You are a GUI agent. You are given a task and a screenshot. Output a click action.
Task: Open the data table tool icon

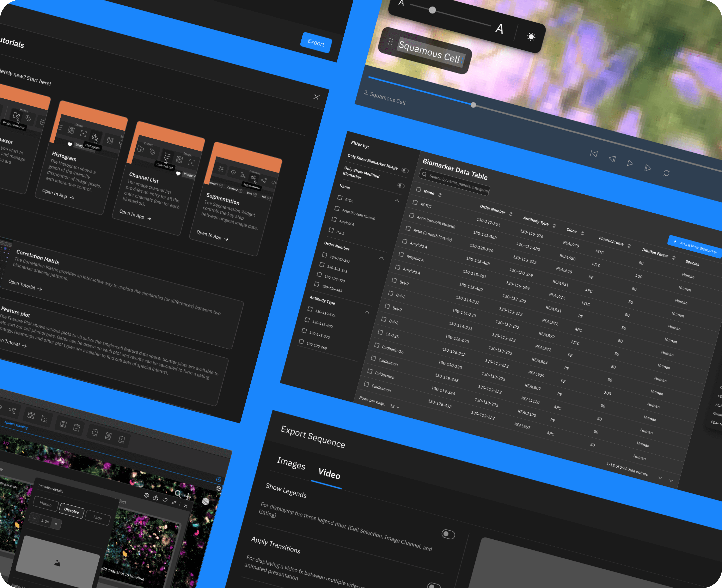coord(31,415)
